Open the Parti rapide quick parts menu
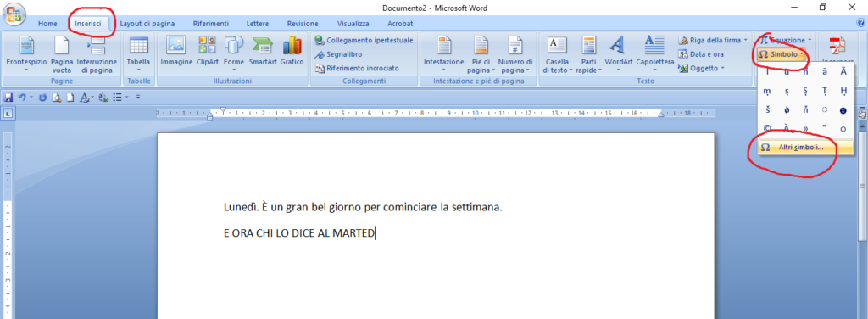This screenshot has width=868, height=319. [x=588, y=54]
